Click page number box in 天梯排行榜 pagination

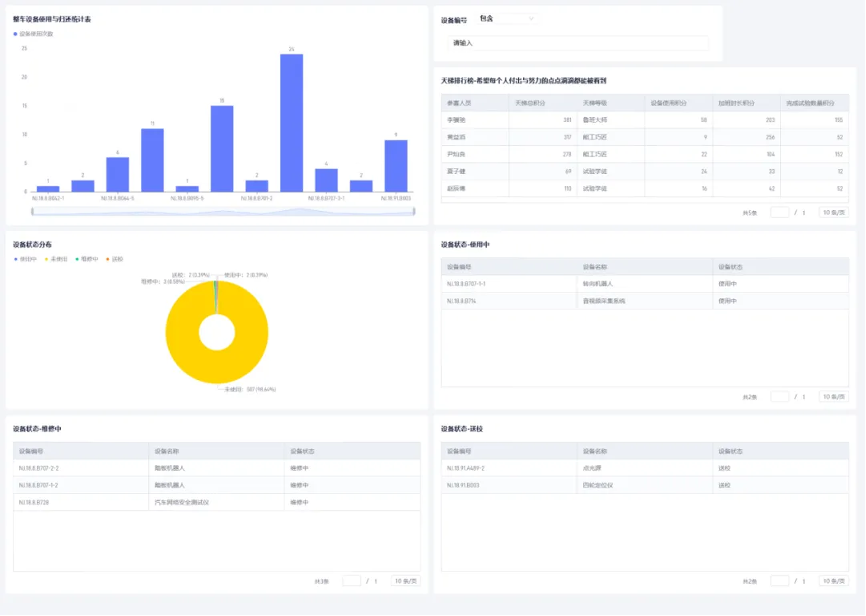click(779, 212)
